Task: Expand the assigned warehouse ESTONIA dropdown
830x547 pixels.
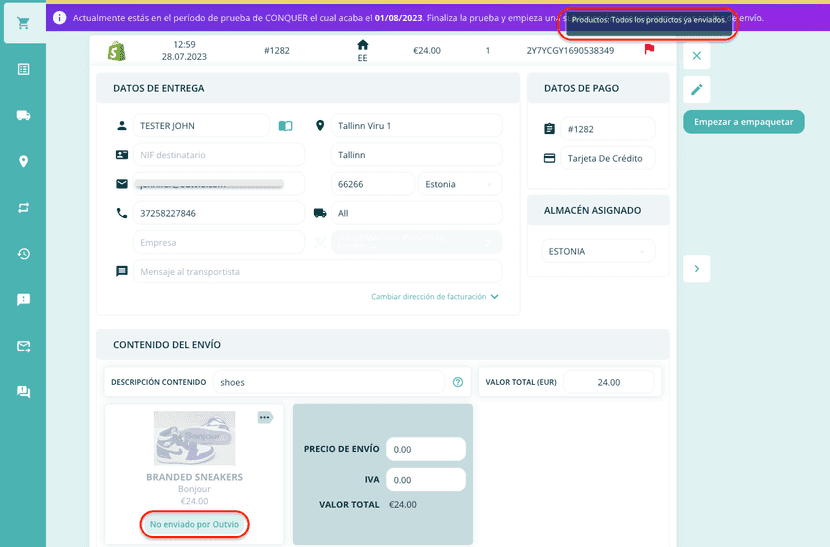Action: pyautogui.click(x=598, y=251)
